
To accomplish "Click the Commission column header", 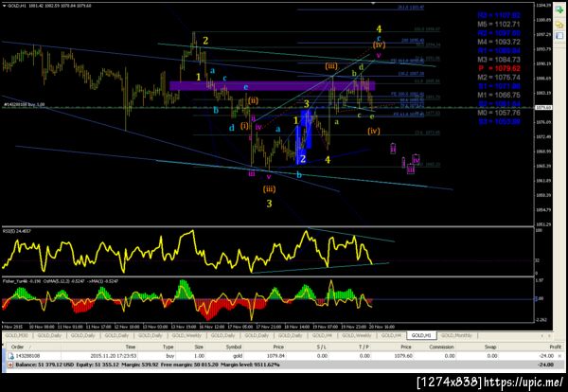I will pyautogui.click(x=441, y=347).
